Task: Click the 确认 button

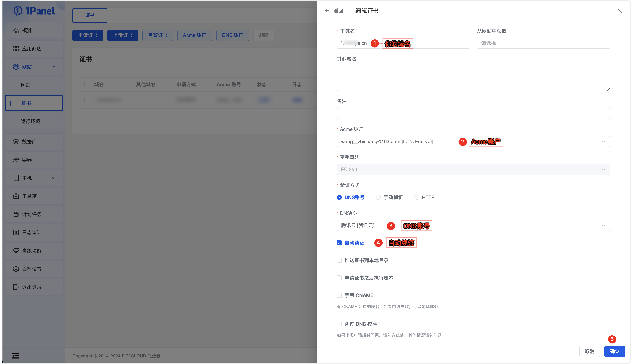Action: pyautogui.click(x=615, y=351)
